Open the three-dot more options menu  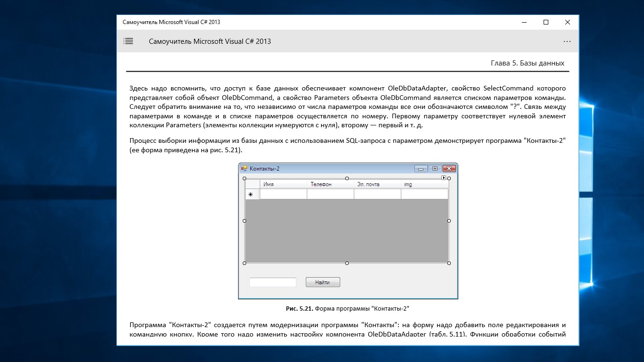point(567,41)
